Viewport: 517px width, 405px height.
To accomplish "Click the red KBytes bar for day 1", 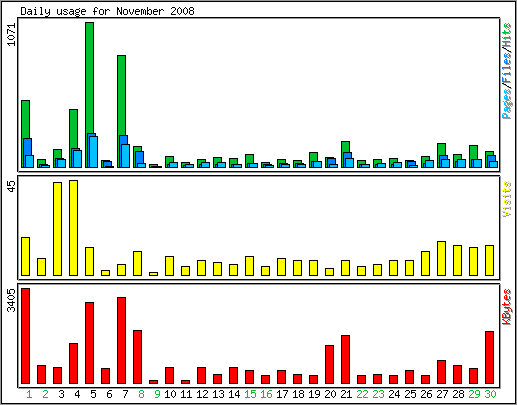I will [25, 336].
